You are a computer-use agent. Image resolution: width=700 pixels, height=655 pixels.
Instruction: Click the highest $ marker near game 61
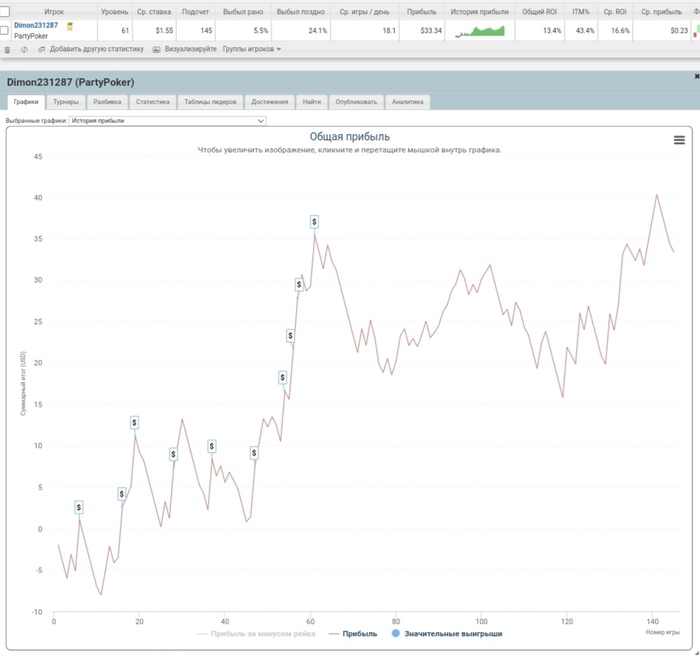(314, 221)
